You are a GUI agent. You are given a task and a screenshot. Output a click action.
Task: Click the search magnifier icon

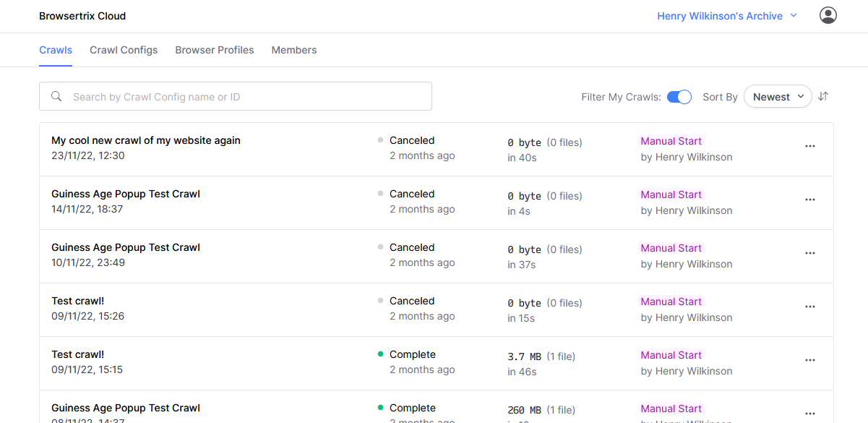56,95
